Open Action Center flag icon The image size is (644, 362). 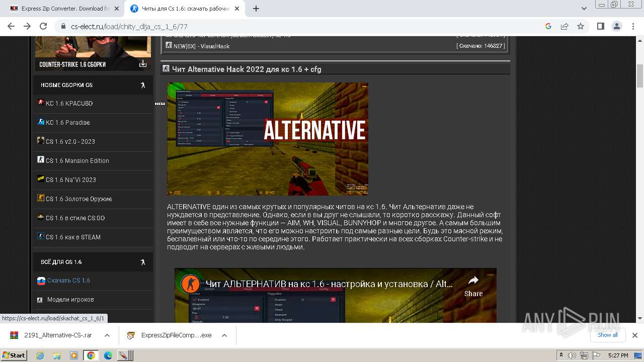(x=596, y=355)
